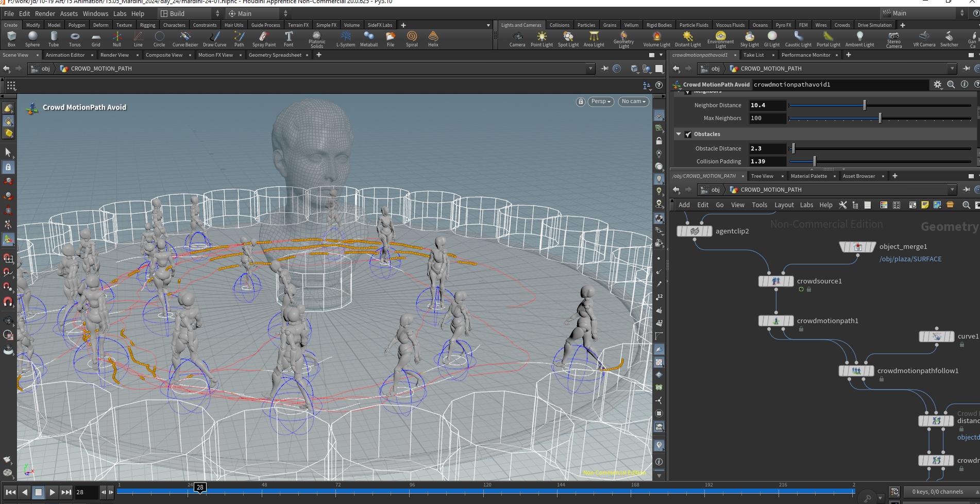The width and height of the screenshot is (980, 504).
Task: Collapse the Obstacles section
Action: tap(679, 134)
